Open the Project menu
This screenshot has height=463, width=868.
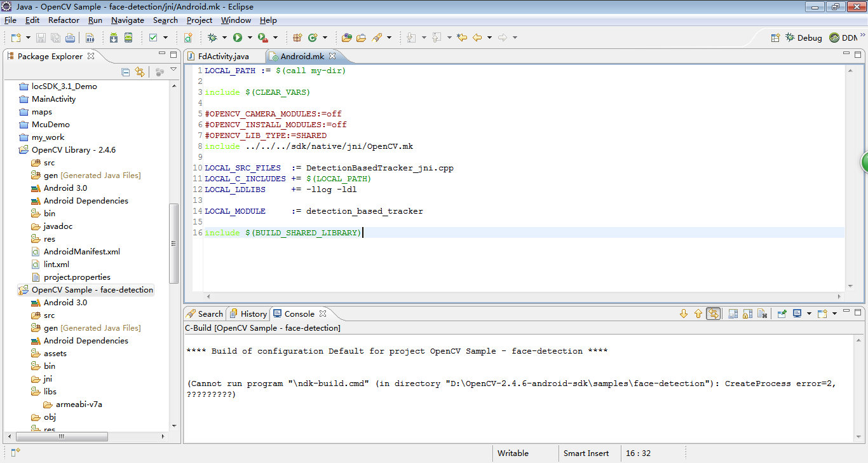pos(200,20)
